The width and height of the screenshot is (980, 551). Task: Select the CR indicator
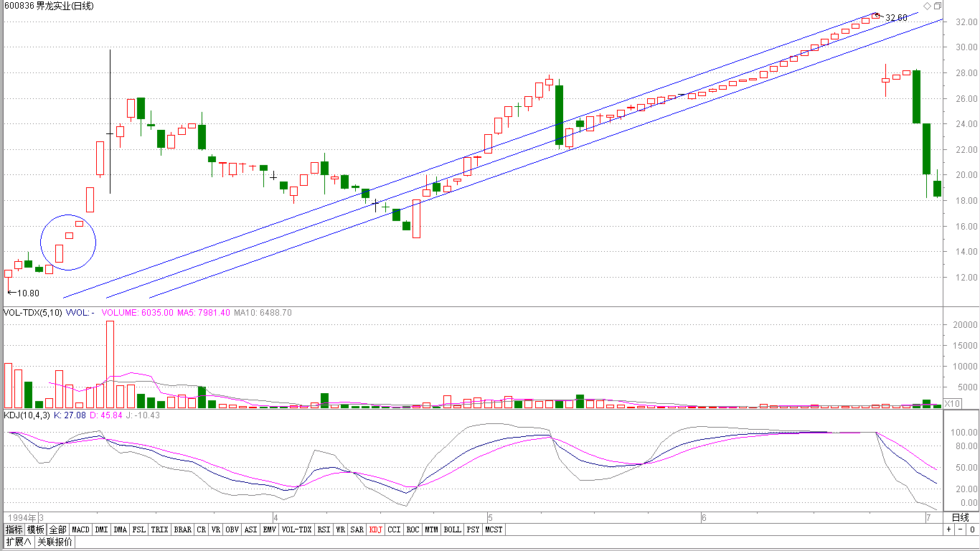(x=201, y=529)
